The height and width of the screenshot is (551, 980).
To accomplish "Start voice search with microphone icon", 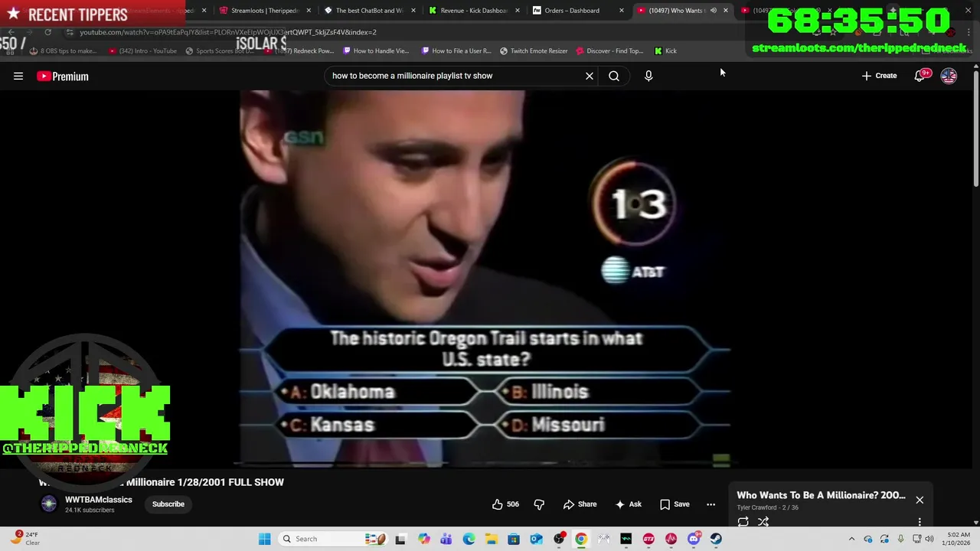I will (x=648, y=76).
